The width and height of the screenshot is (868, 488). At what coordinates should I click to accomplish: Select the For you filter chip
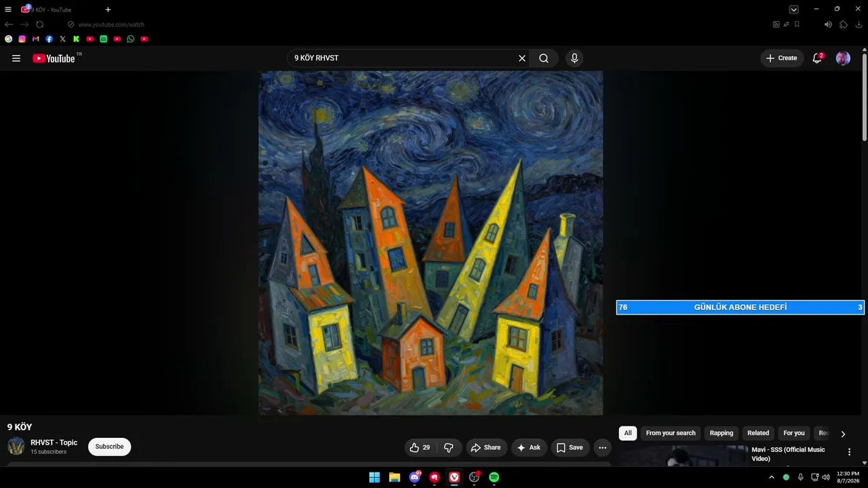[x=794, y=433]
